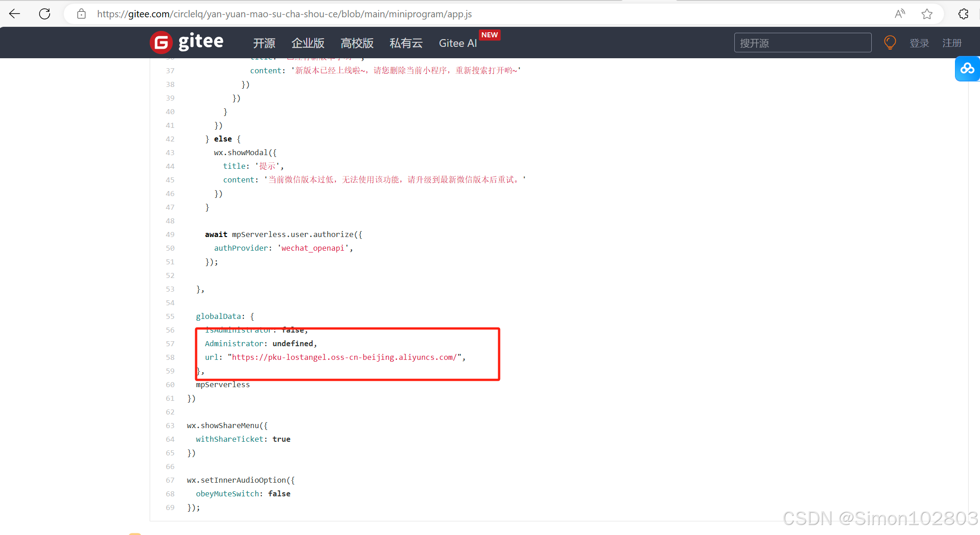
Task: Open the blue cloud floating widget
Action: (967, 69)
